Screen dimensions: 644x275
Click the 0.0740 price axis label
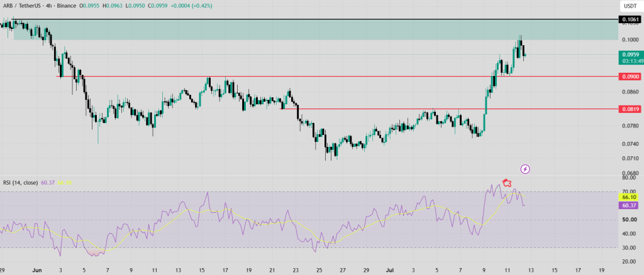tap(630, 143)
